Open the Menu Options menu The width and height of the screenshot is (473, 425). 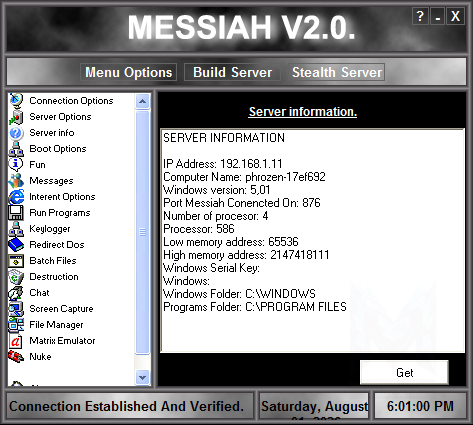point(128,72)
